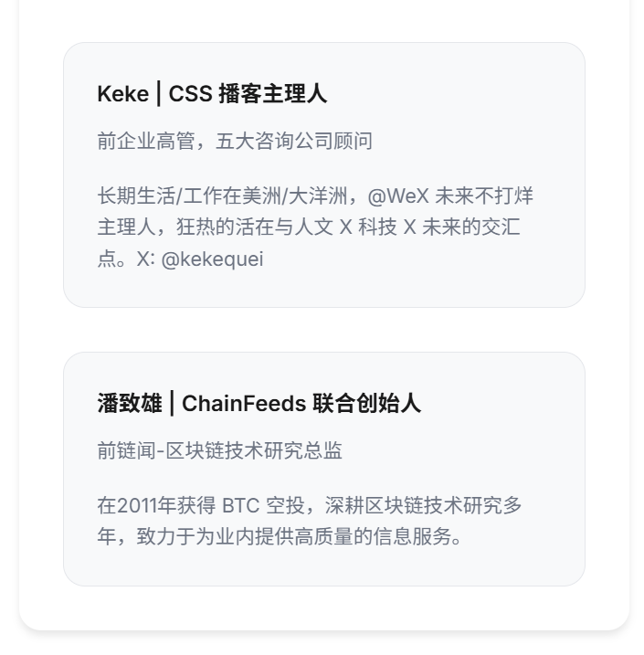Viewport: 644px width, 655px height.
Task: Click "深耕区块链技术研究多" in 潘致雄's bio
Action: (x=423, y=506)
